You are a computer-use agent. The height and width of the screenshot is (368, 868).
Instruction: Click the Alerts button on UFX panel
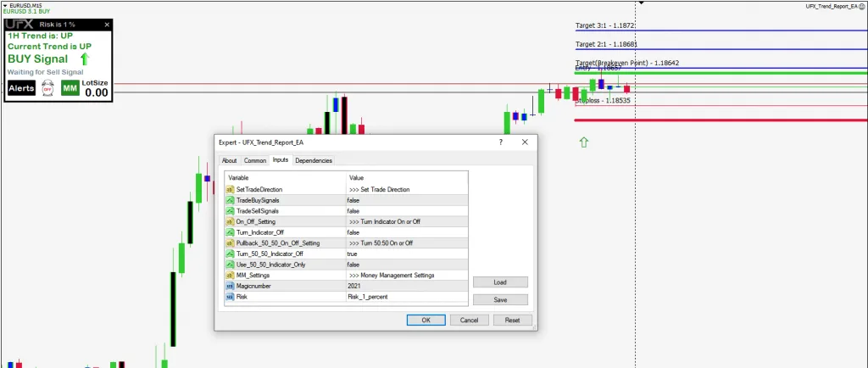pyautogui.click(x=21, y=88)
